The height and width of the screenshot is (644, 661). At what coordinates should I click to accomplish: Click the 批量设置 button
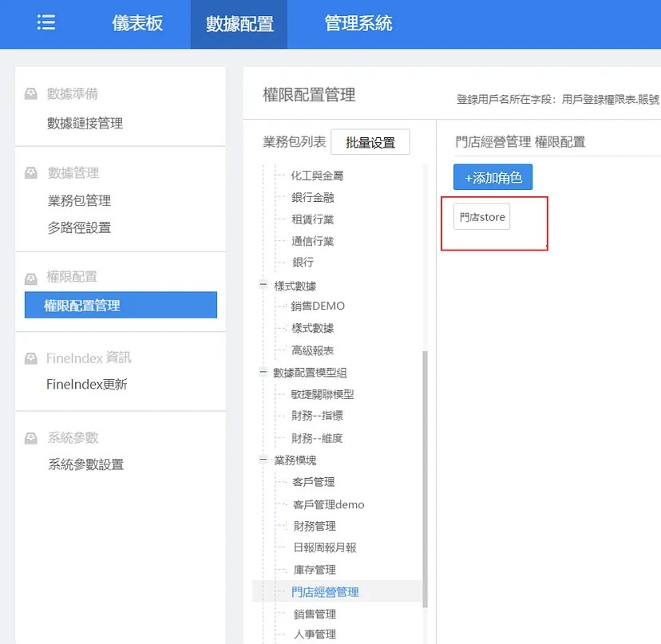(370, 142)
